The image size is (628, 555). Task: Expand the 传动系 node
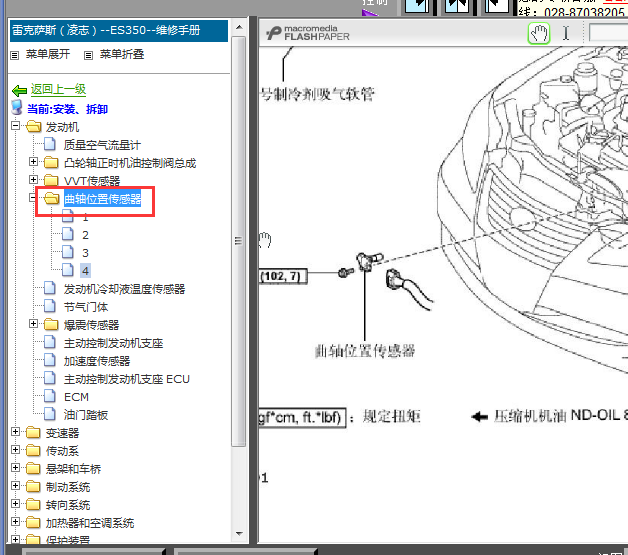16,450
